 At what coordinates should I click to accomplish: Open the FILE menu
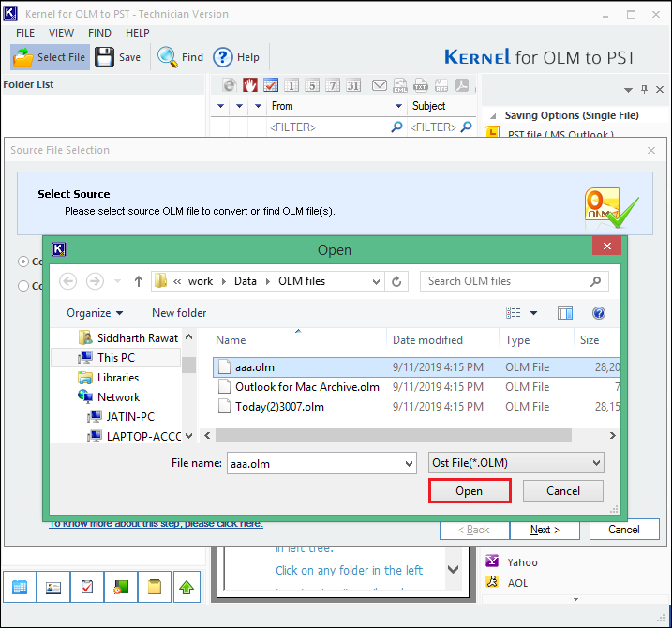coord(25,33)
